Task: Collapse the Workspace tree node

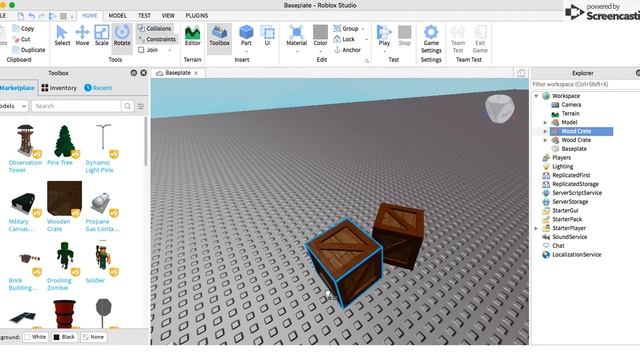Action: (x=536, y=96)
